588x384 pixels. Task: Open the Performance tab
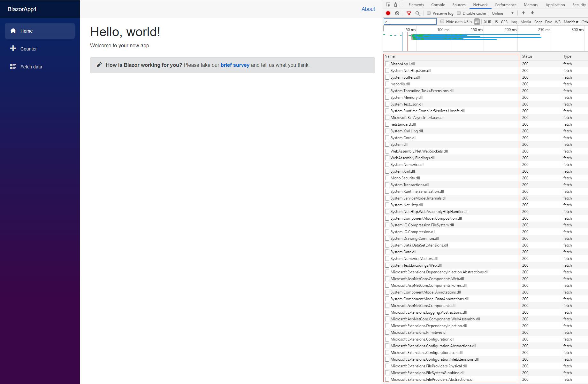point(506,4)
